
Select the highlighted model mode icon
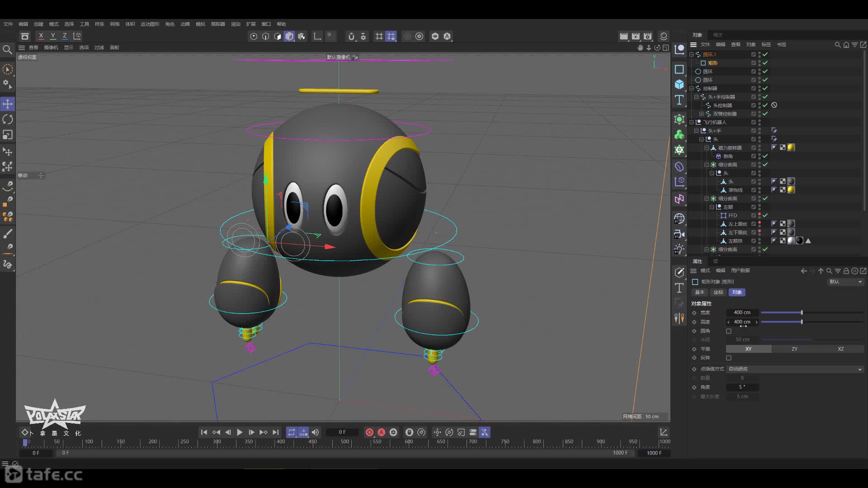coord(289,36)
